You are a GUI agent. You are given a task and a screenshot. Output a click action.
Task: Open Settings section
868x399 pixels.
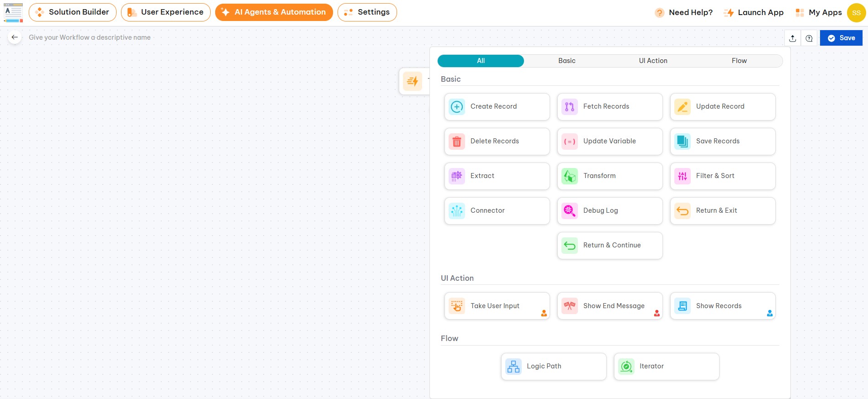367,12
